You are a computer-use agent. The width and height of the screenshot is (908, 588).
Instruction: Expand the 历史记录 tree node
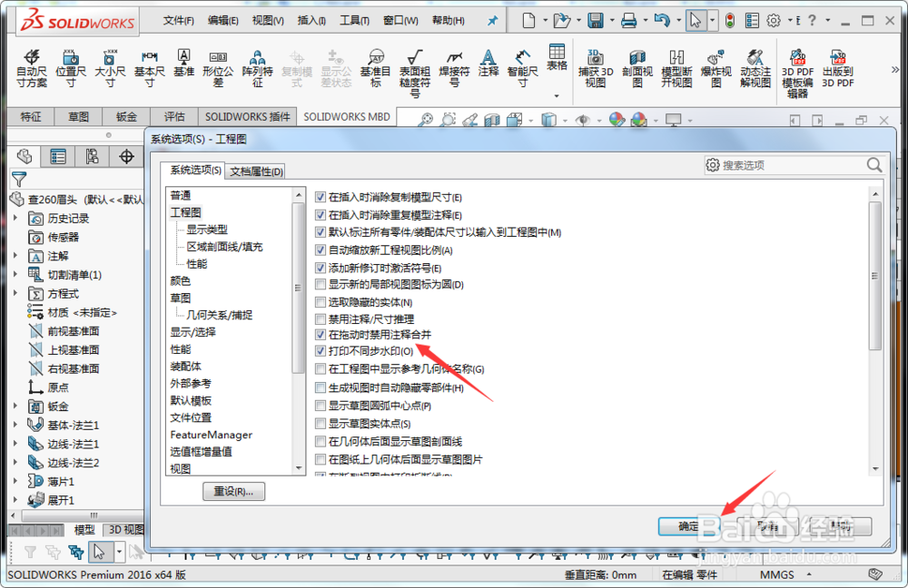click(x=15, y=218)
